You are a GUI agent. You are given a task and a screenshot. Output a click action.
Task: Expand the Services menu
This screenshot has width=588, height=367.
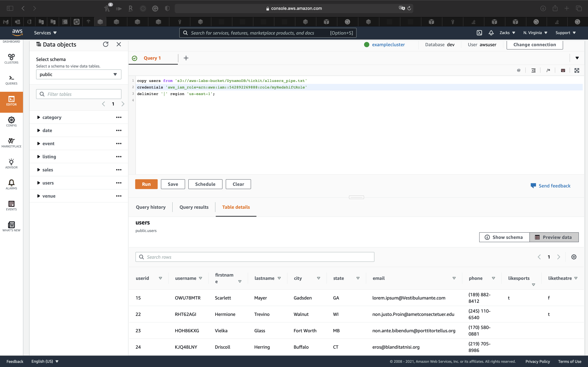(45, 33)
